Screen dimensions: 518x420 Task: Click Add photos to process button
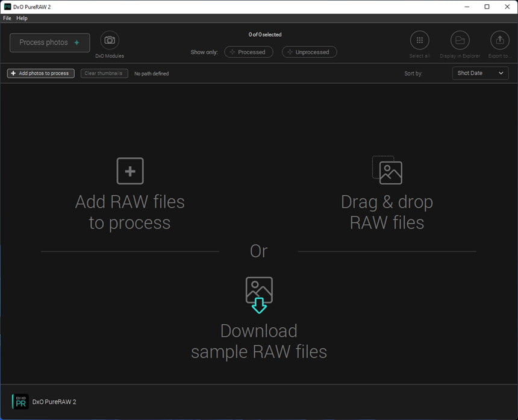(40, 74)
